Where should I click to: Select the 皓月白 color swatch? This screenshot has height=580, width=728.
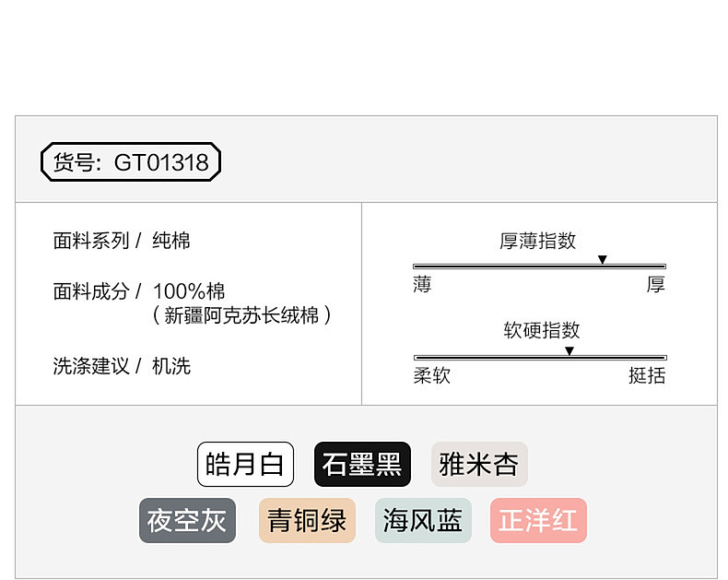[x=245, y=464]
